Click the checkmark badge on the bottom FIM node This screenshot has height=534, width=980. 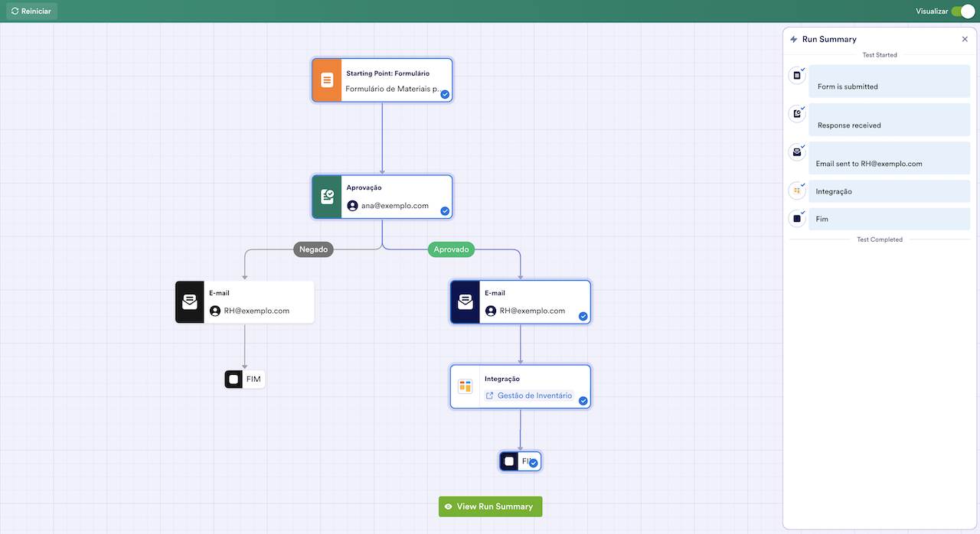[x=533, y=463]
